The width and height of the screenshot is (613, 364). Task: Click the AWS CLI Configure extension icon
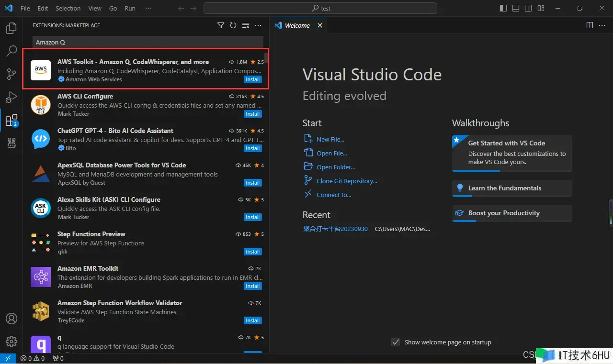(x=41, y=105)
